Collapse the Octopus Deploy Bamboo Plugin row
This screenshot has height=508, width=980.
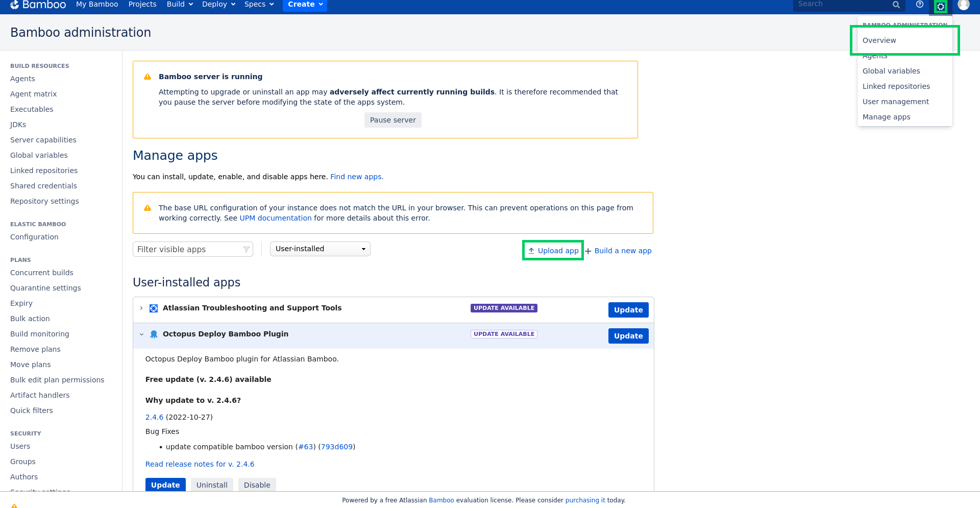pyautogui.click(x=141, y=334)
